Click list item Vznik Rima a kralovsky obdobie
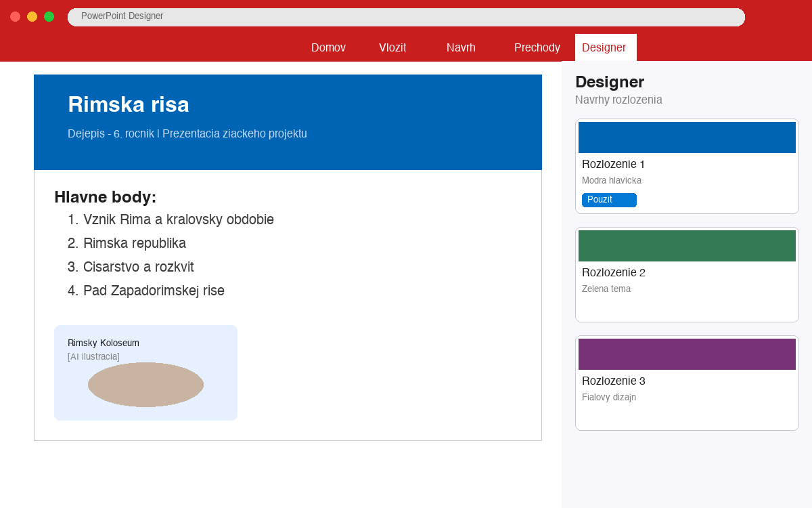The image size is (812, 508). (x=179, y=219)
